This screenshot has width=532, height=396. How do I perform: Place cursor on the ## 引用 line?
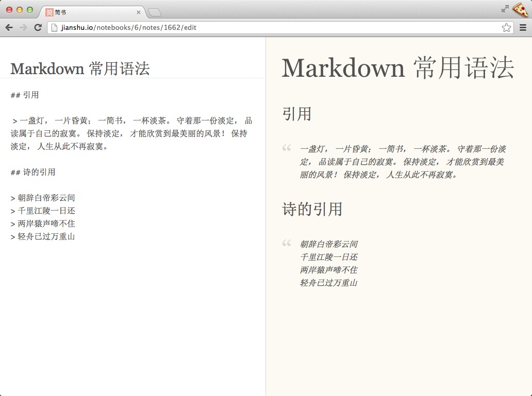coord(25,95)
